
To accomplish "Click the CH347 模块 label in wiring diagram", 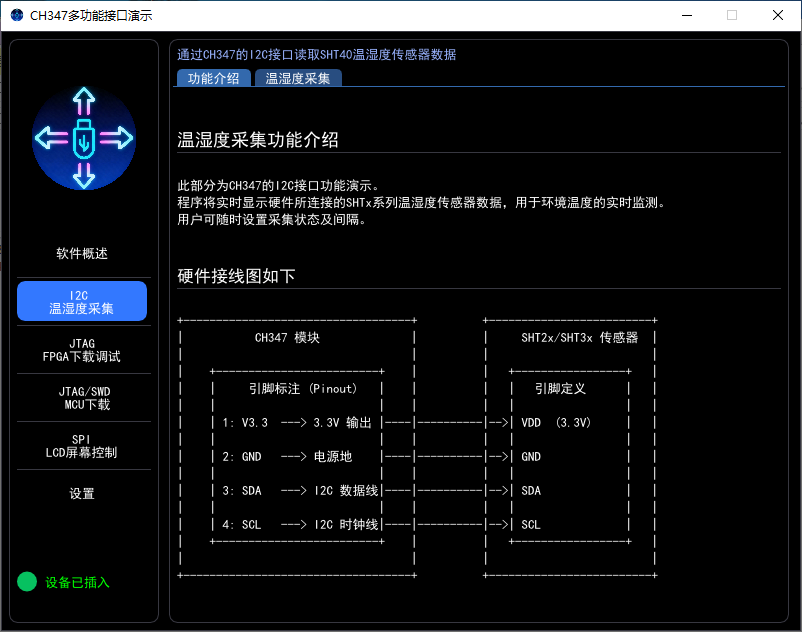I will click(x=287, y=338).
